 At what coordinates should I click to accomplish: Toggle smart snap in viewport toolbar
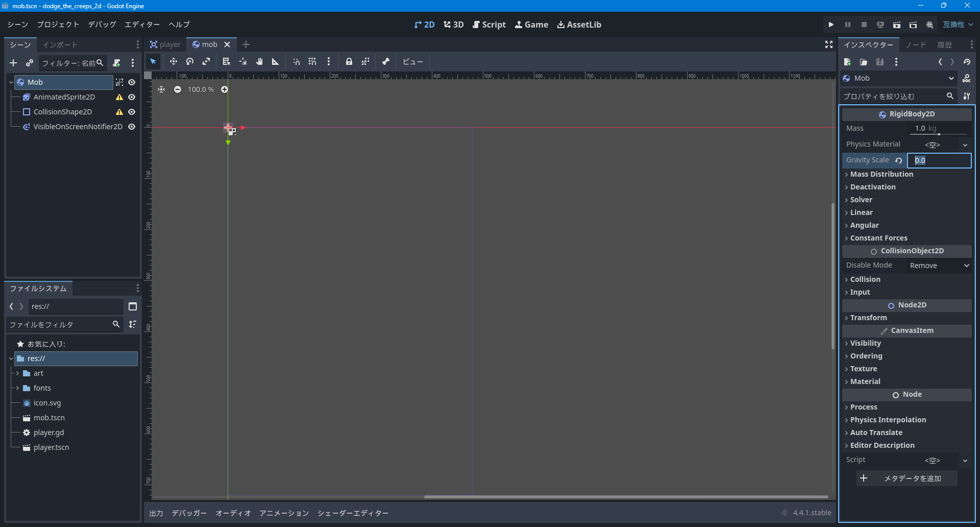tap(296, 62)
